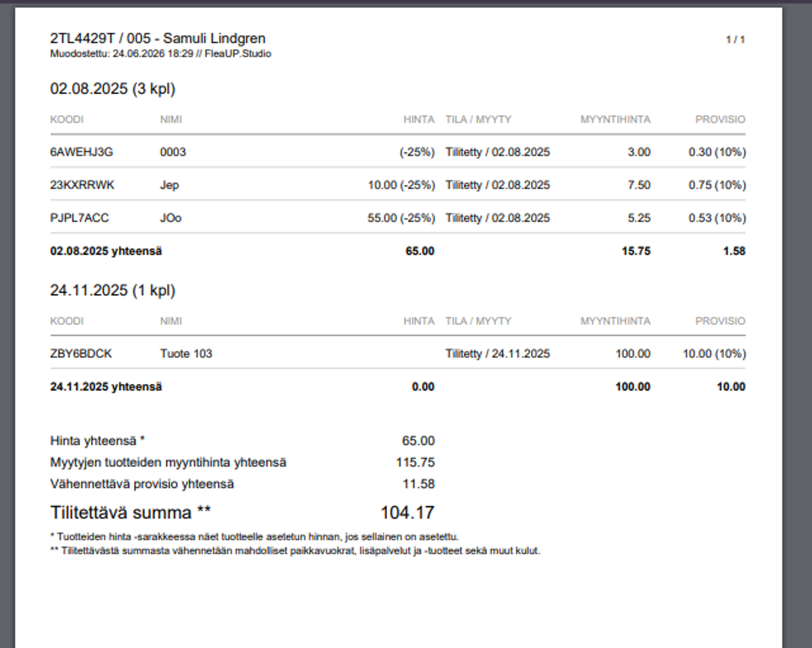
Task: Click the Muodostettu timestamp line
Action: click(160, 53)
